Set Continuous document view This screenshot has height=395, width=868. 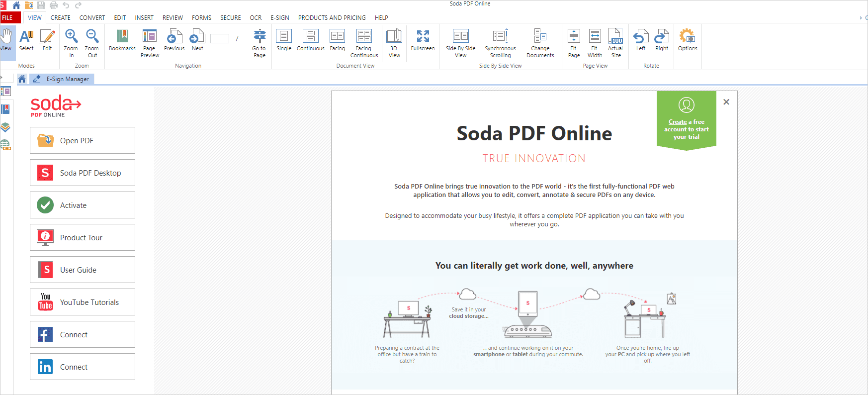click(x=310, y=40)
